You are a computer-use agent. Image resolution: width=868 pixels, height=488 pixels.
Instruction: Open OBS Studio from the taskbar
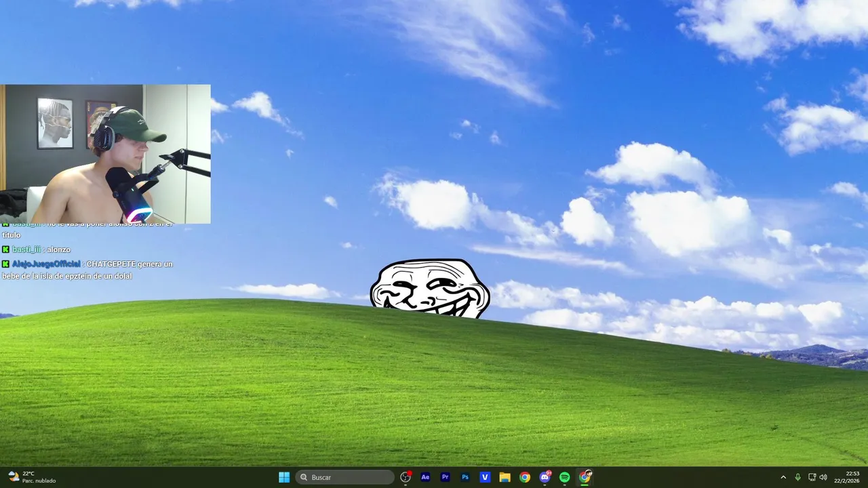click(x=406, y=477)
